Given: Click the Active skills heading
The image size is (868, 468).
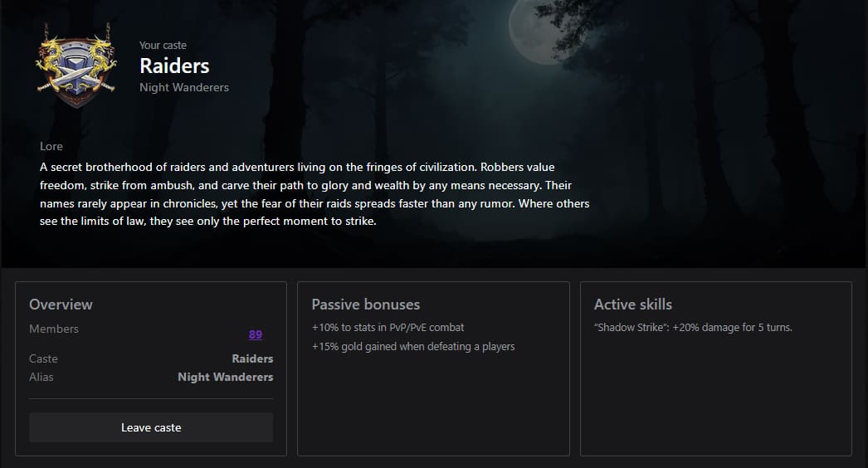Looking at the screenshot, I should 633,305.
